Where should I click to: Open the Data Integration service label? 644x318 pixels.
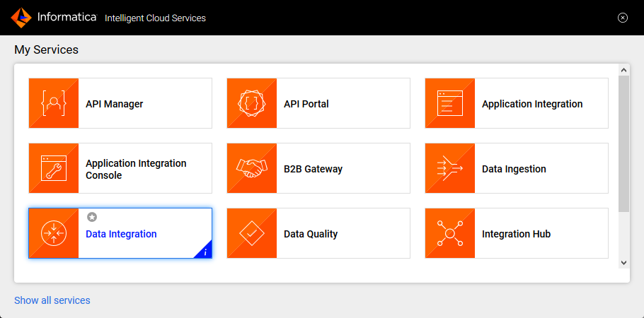(121, 234)
